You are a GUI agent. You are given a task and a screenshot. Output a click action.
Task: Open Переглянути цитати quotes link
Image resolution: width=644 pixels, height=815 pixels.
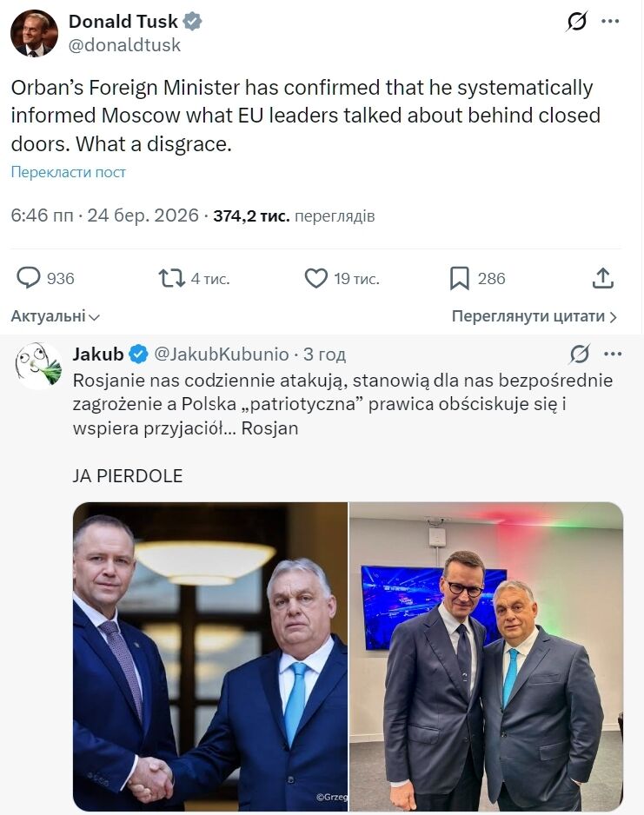(534, 317)
